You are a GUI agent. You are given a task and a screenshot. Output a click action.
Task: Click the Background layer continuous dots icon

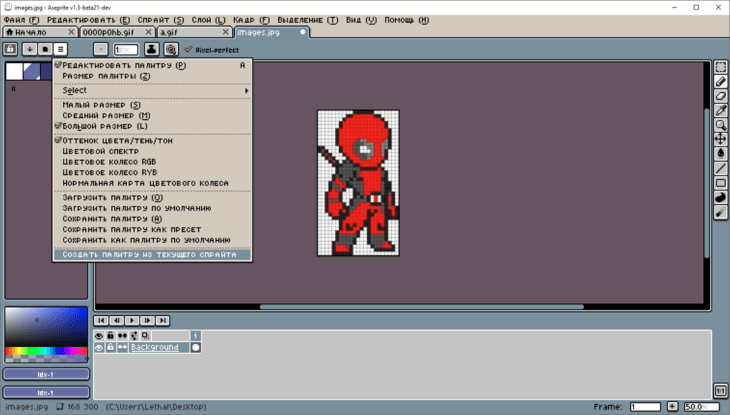(x=122, y=347)
